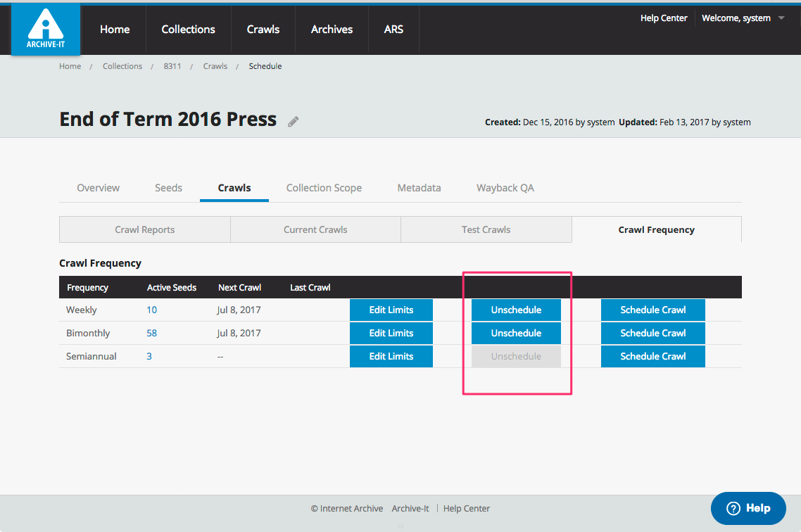801x532 pixels.
Task: Select the Crawl Reports sub-tab
Action: point(145,229)
